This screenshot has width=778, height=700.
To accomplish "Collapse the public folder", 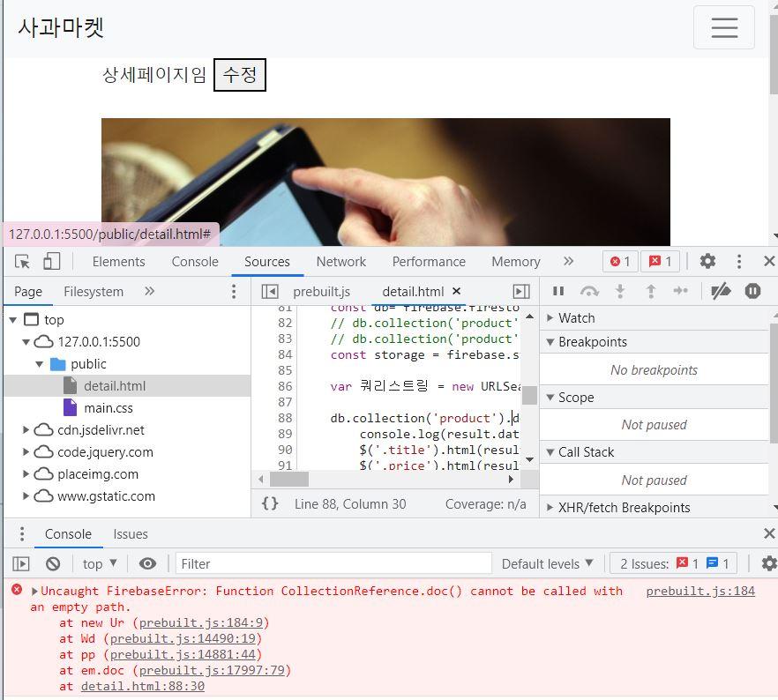I will (x=39, y=364).
